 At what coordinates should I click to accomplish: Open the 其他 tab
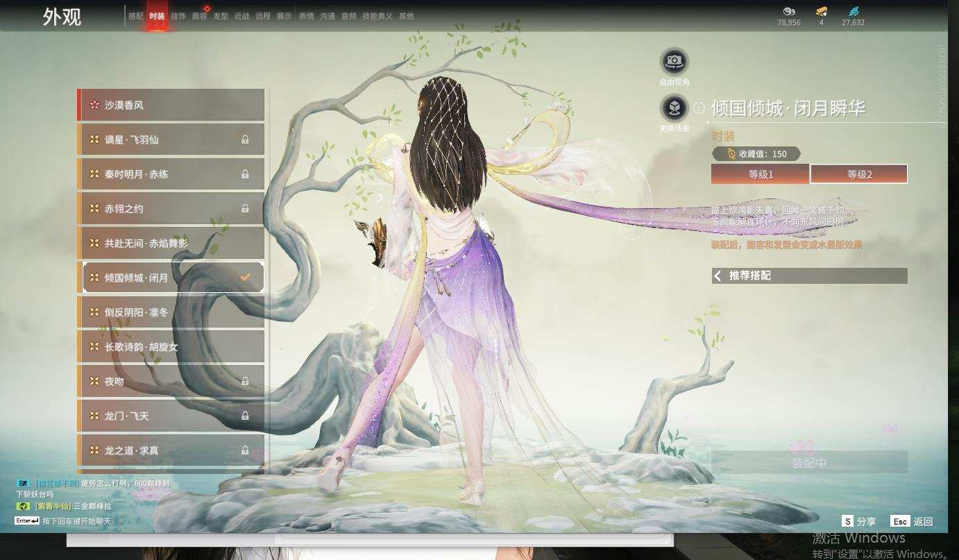click(x=406, y=16)
